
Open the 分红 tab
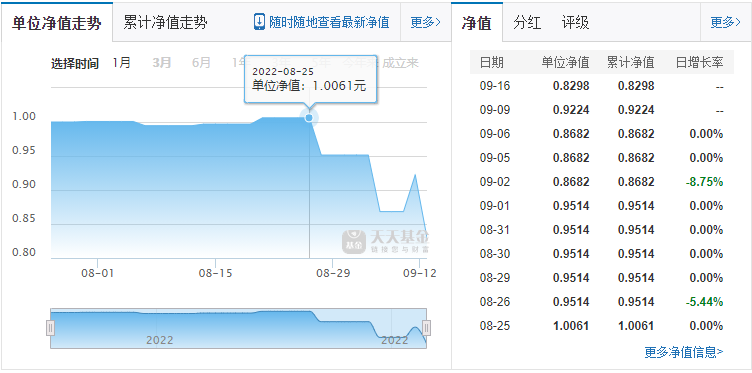pyautogui.click(x=527, y=23)
